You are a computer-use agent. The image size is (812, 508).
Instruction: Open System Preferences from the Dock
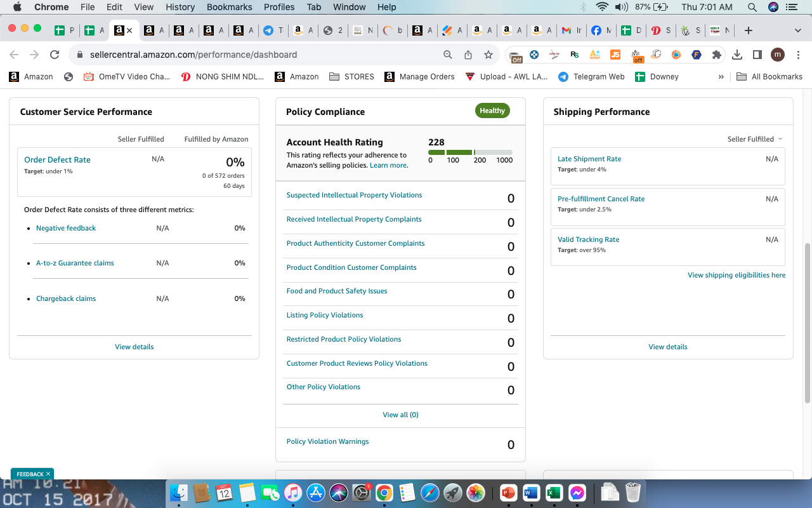(362, 492)
